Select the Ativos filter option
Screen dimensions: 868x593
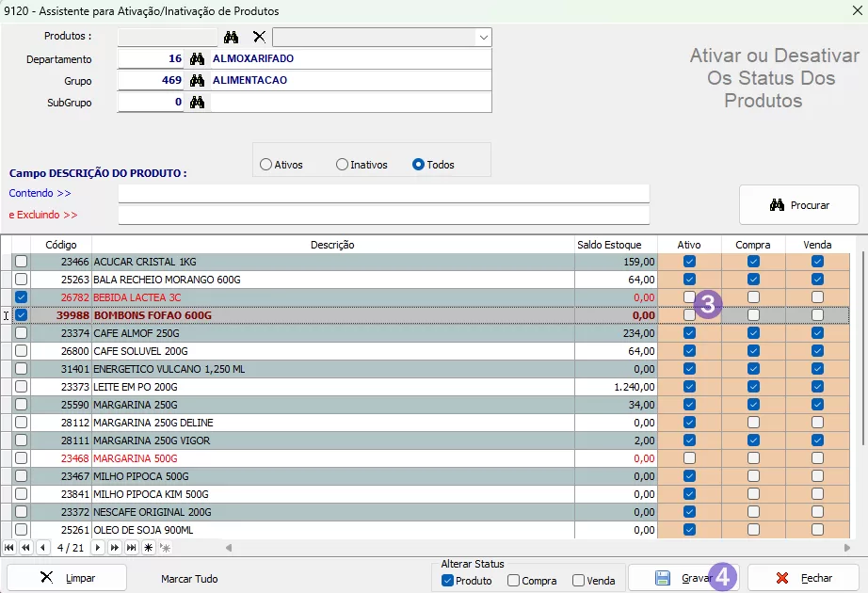(x=266, y=165)
